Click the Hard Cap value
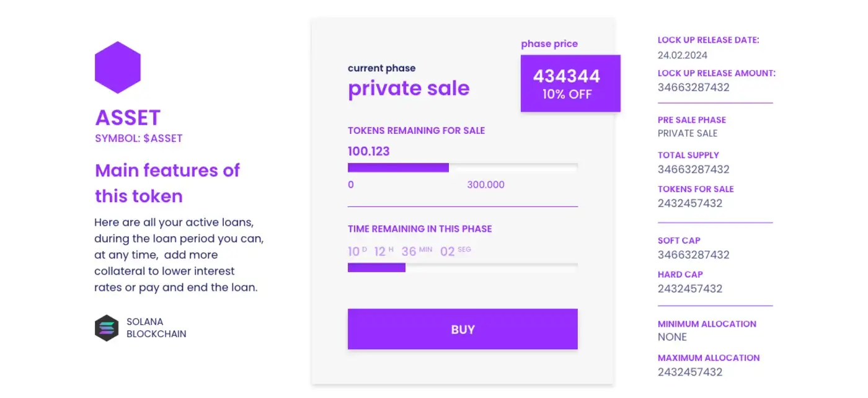This screenshot has width=868, height=398. pos(690,289)
